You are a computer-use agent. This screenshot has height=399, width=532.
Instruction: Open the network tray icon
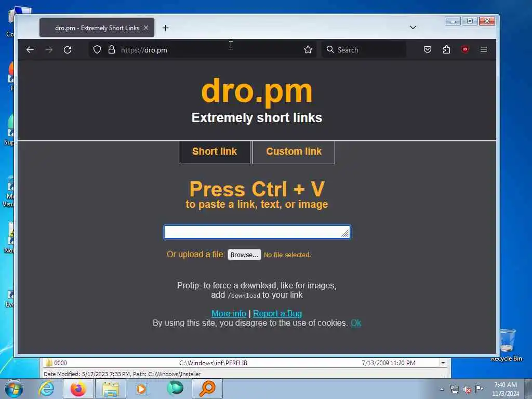click(454, 389)
